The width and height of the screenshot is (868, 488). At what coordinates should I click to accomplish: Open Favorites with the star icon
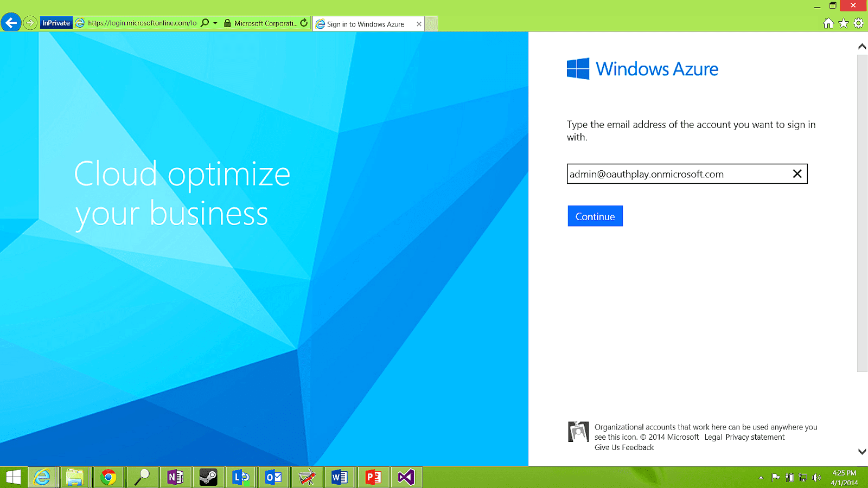click(x=844, y=23)
